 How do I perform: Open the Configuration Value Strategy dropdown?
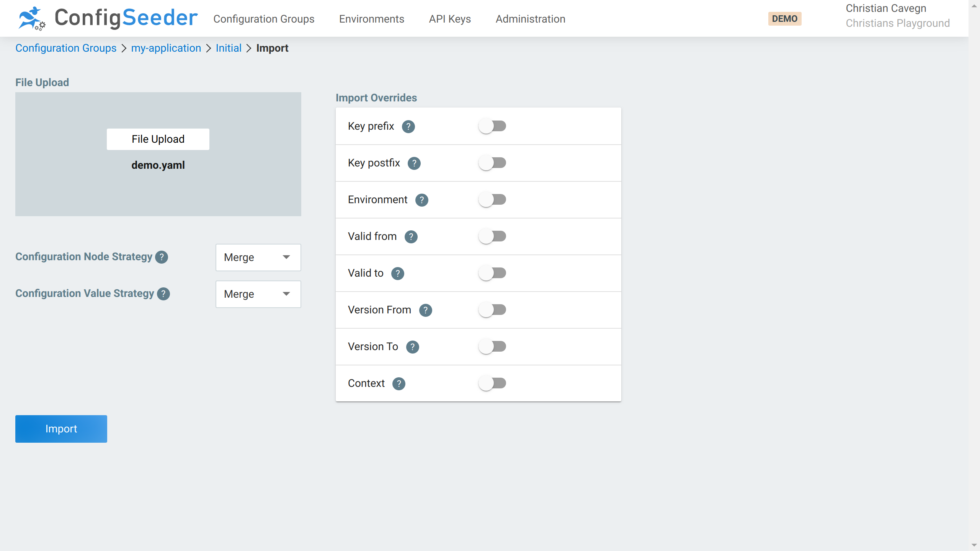coord(258,294)
